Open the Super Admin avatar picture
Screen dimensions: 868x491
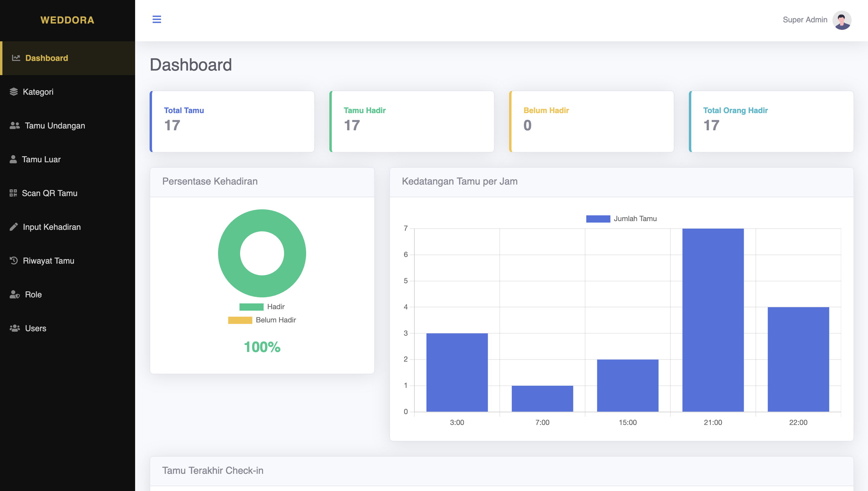tap(842, 20)
